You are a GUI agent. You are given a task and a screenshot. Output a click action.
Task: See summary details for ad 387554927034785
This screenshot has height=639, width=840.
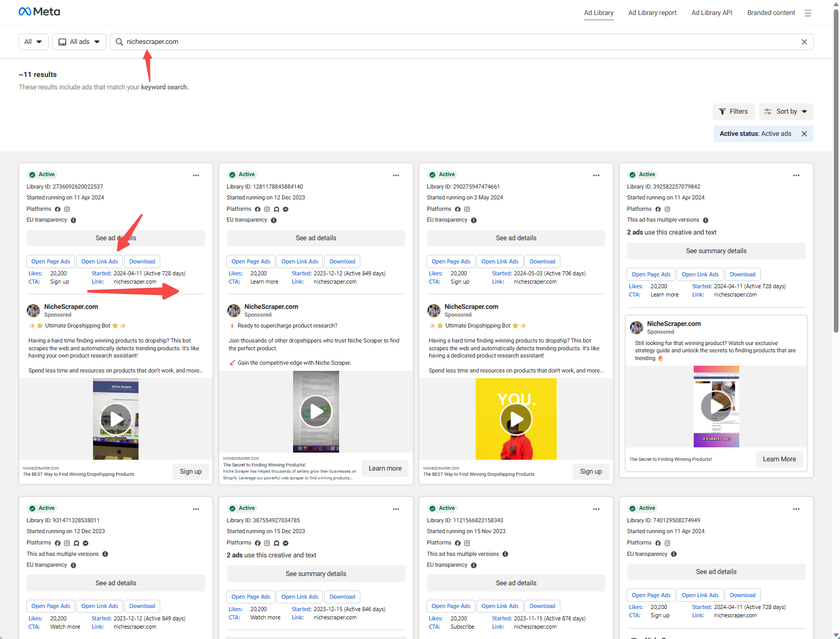[x=316, y=574]
